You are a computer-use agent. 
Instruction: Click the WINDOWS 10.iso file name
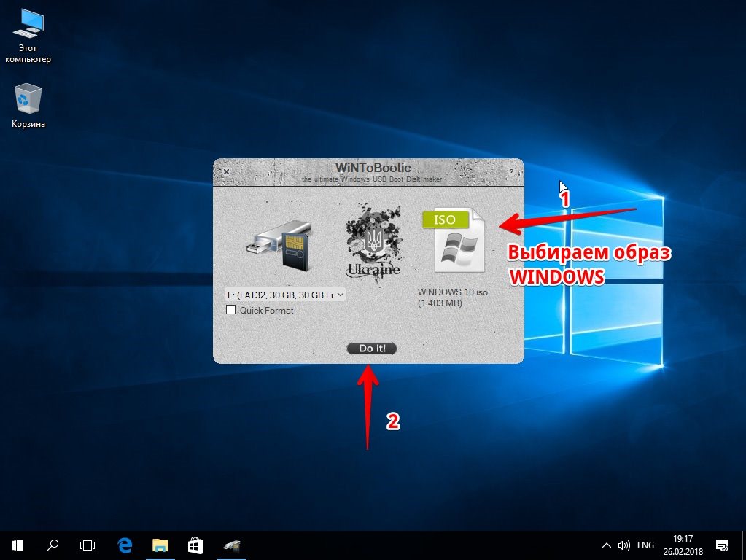pyautogui.click(x=452, y=292)
